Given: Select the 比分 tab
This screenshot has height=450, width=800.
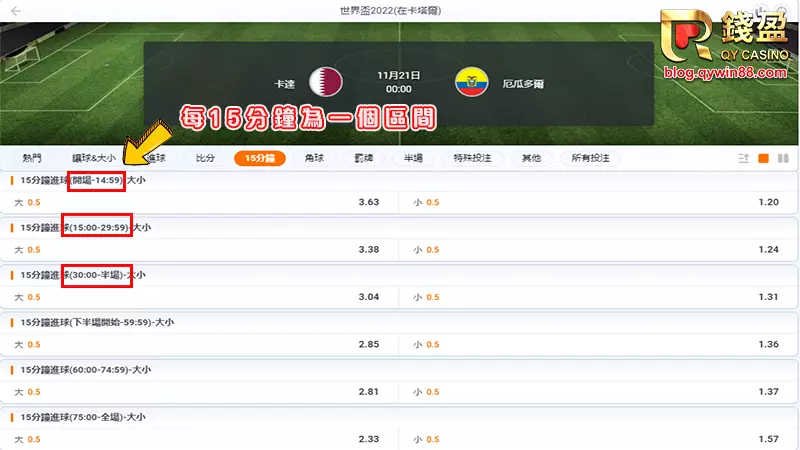Looking at the screenshot, I should coord(205,158).
